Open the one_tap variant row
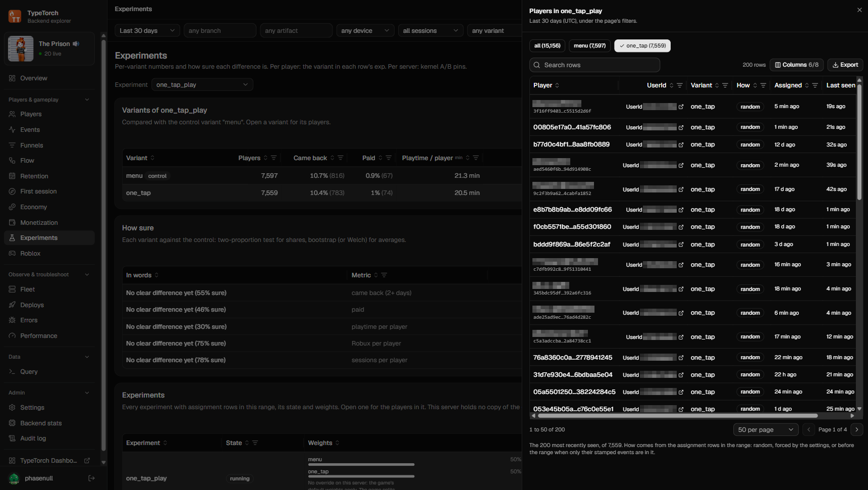This screenshot has height=490, width=868. (322, 193)
